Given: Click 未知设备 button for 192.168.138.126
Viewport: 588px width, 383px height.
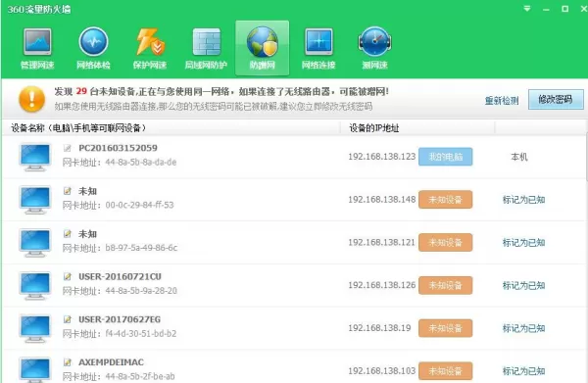Looking at the screenshot, I should 446,285.
